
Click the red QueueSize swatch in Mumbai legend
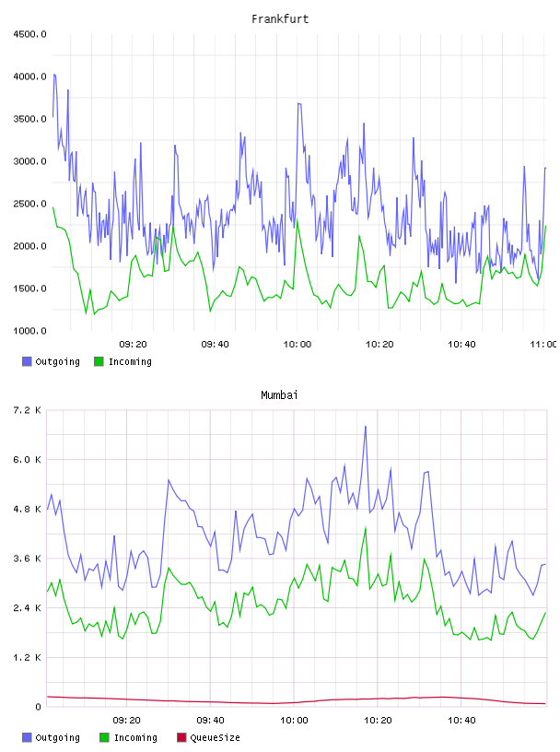181,737
